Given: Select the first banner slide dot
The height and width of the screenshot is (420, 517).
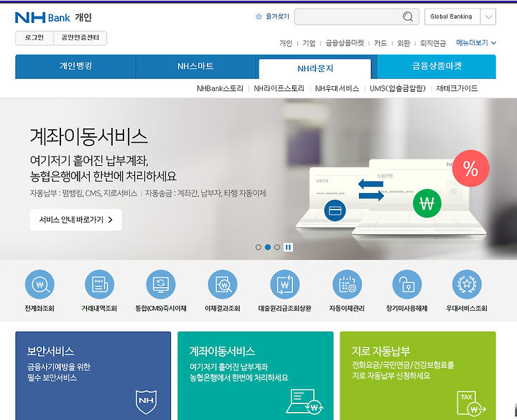Looking at the screenshot, I should tap(258, 247).
